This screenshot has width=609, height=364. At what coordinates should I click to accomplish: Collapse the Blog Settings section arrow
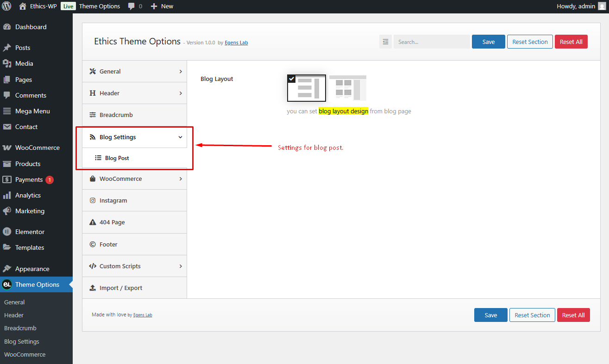coord(181,137)
